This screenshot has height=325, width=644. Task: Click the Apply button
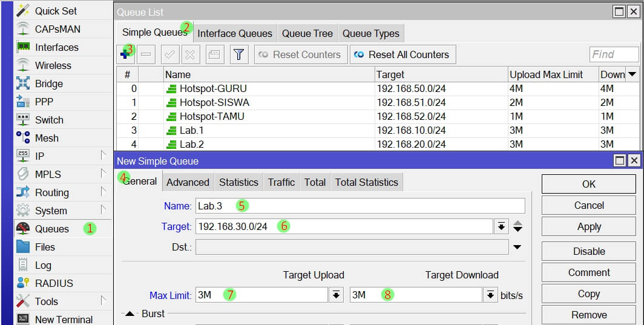[x=588, y=227]
